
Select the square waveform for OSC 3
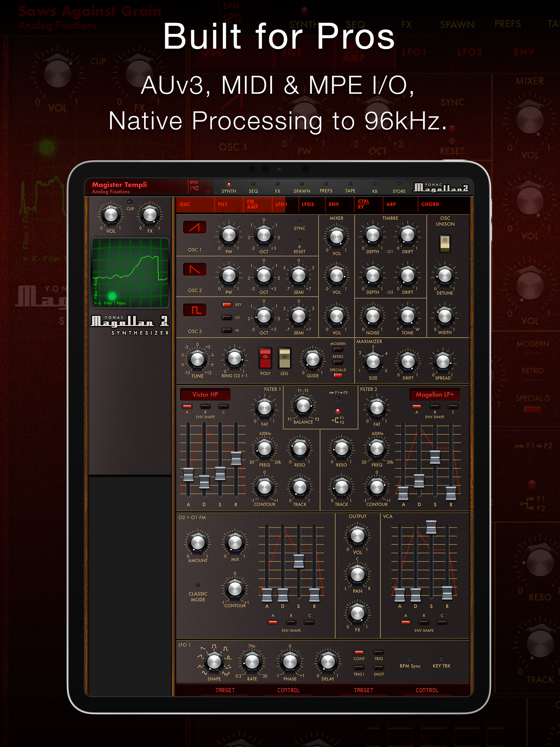[x=194, y=310]
